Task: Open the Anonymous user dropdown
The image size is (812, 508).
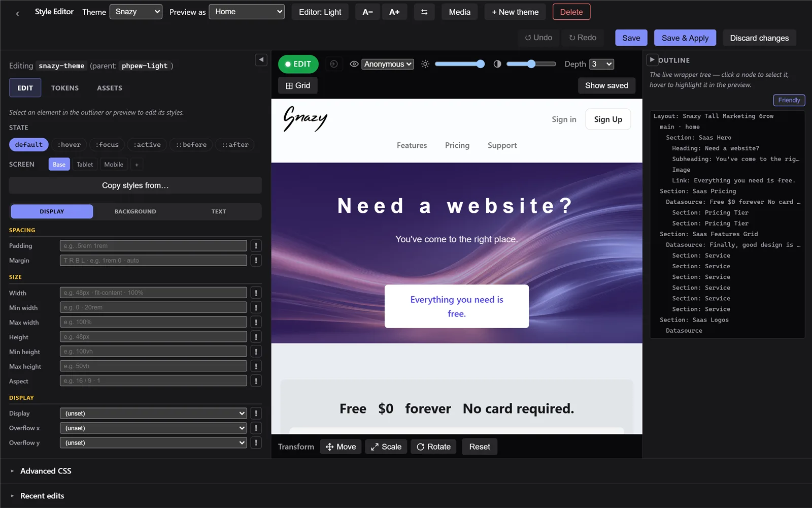Action: [x=388, y=64]
